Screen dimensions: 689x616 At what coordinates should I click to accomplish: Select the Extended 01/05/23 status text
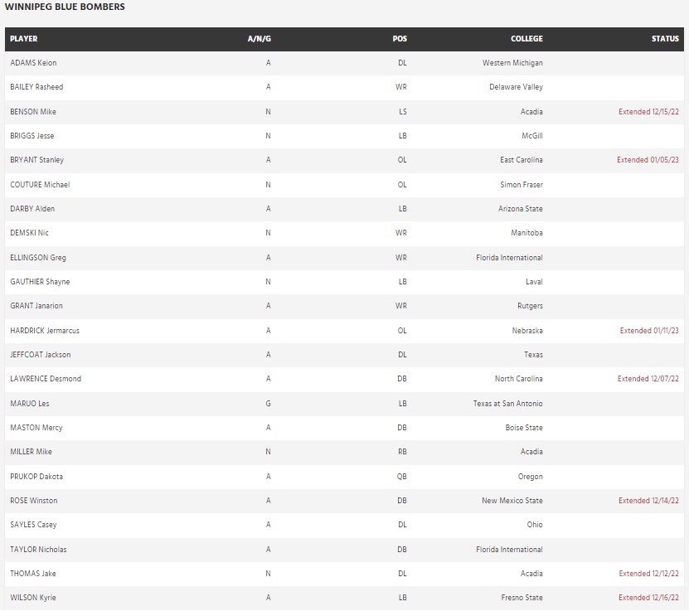[648, 160]
